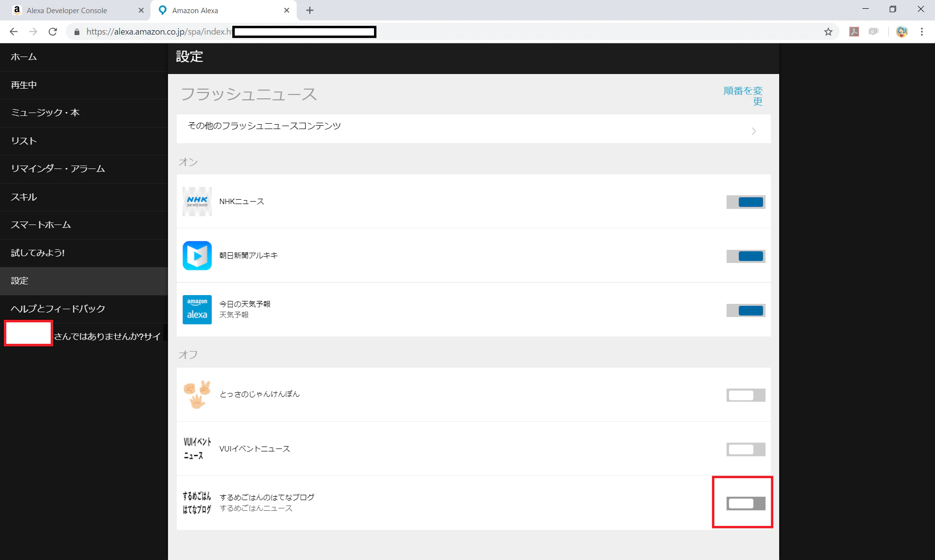Click the VUIイベントニュース skill icon
This screenshot has height=560, width=935.
point(197,448)
